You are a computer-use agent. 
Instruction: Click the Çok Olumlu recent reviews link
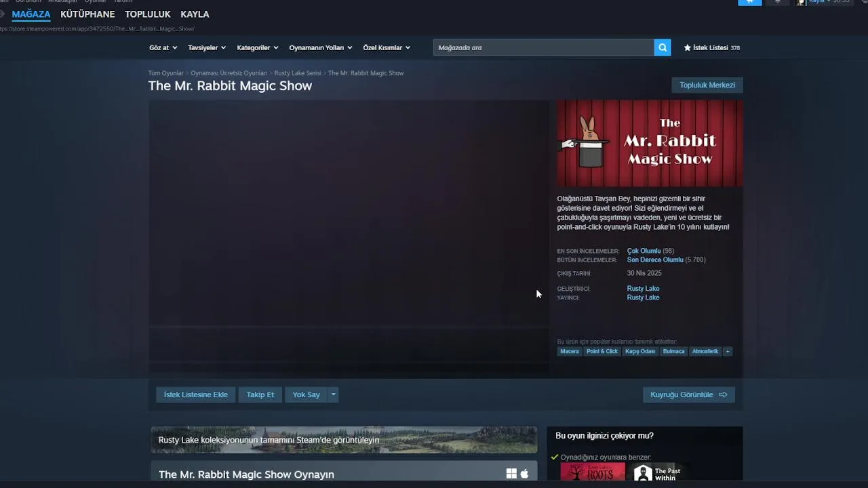[x=644, y=251]
